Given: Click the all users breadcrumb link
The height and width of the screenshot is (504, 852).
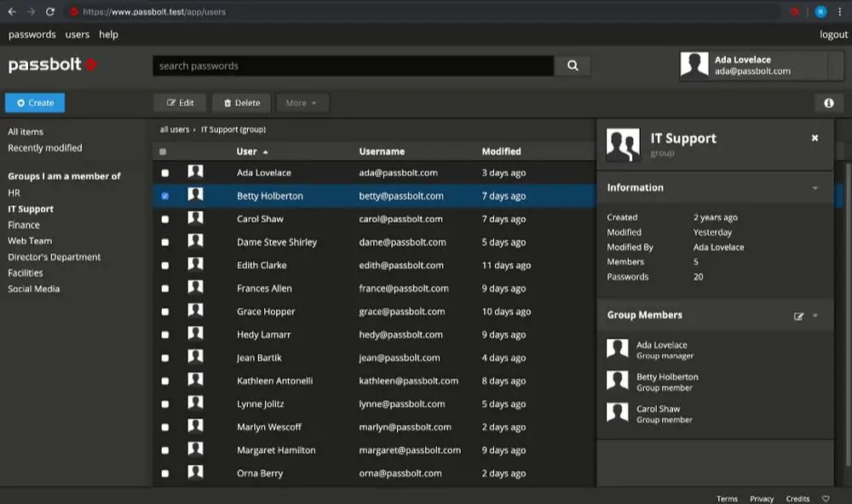Looking at the screenshot, I should (175, 129).
